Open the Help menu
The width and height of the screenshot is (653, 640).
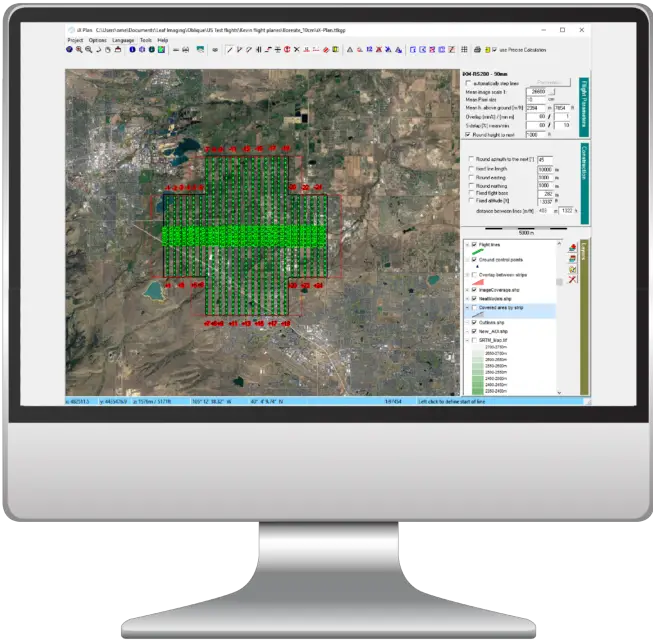(162, 40)
